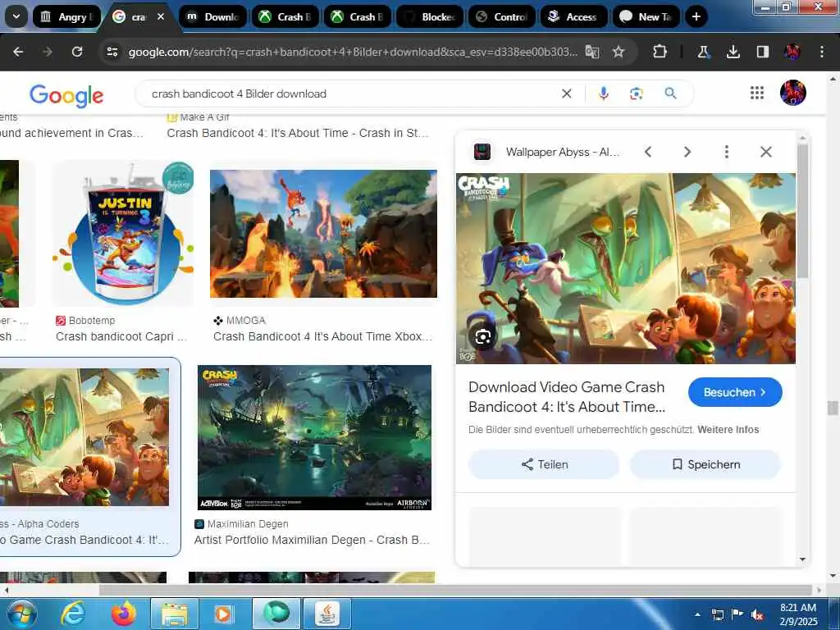The height and width of the screenshot is (630, 840).
Task: Open the downloads icon
Action: 733,52
